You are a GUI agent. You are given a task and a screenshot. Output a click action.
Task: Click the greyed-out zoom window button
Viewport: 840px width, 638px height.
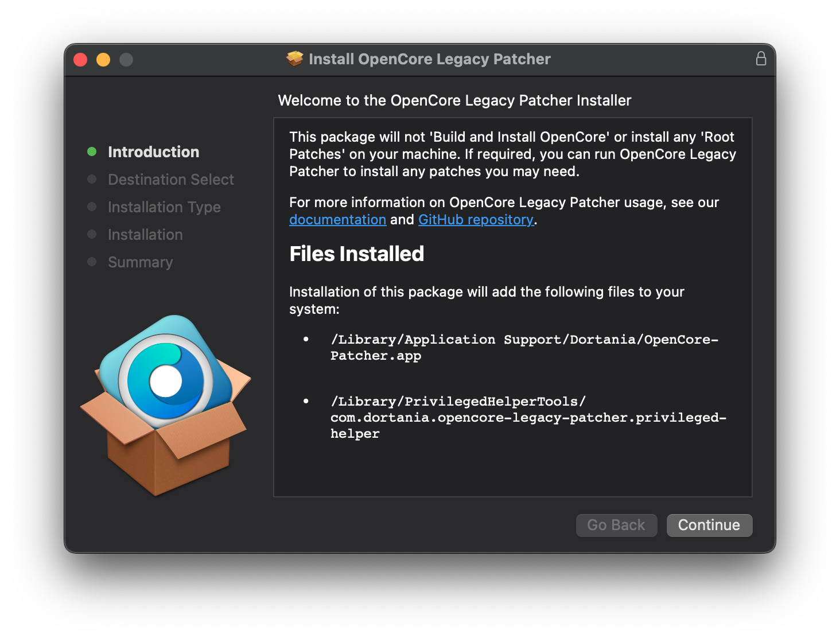126,60
